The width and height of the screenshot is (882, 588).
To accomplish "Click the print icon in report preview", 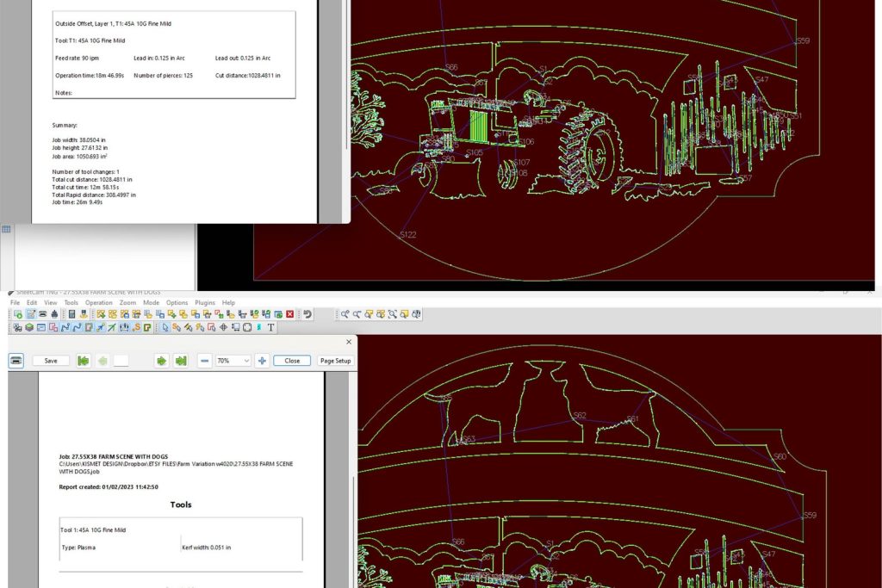I will (16, 361).
